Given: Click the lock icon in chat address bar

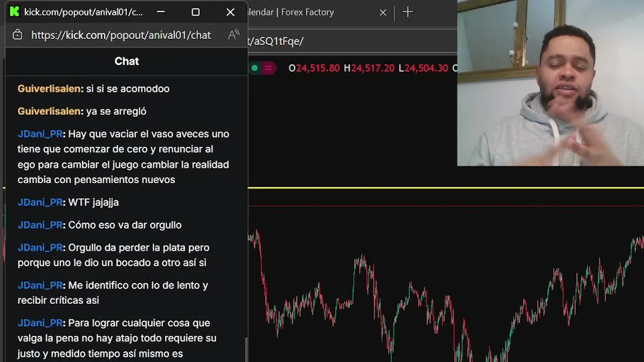Looking at the screenshot, I should click(x=18, y=35).
